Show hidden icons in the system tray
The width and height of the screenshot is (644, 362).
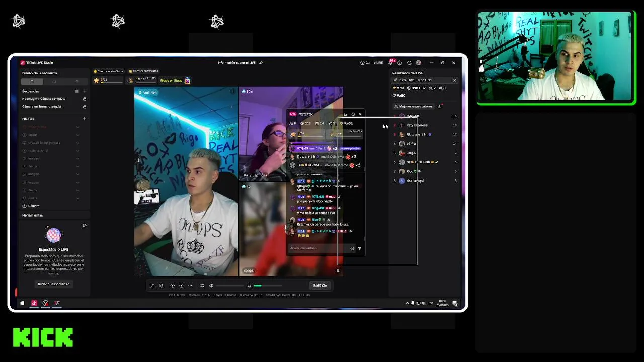tap(407, 303)
